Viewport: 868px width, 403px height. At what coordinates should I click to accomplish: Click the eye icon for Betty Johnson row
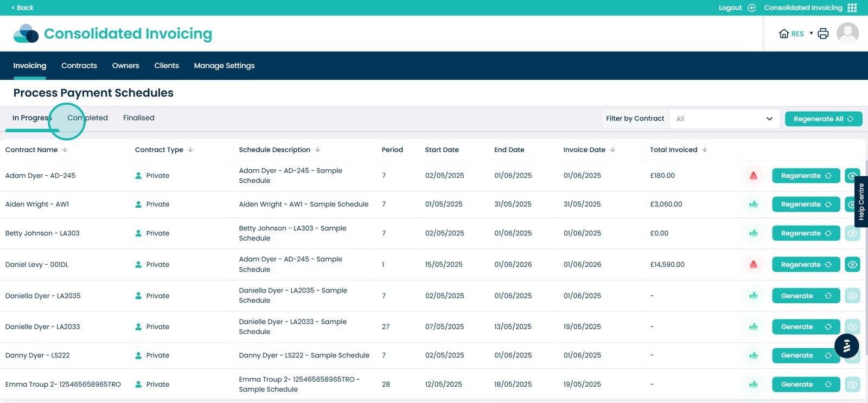click(x=852, y=233)
